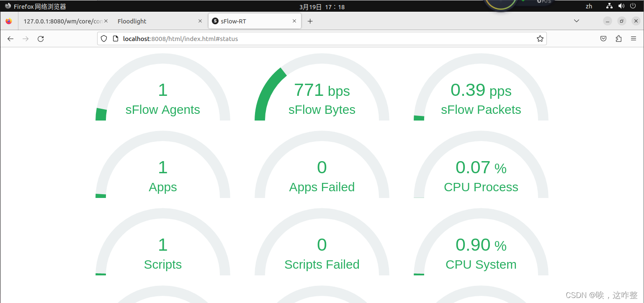Click the Apps Failed gauge
Screen dimensions: 644x303
pyautogui.click(x=322, y=164)
